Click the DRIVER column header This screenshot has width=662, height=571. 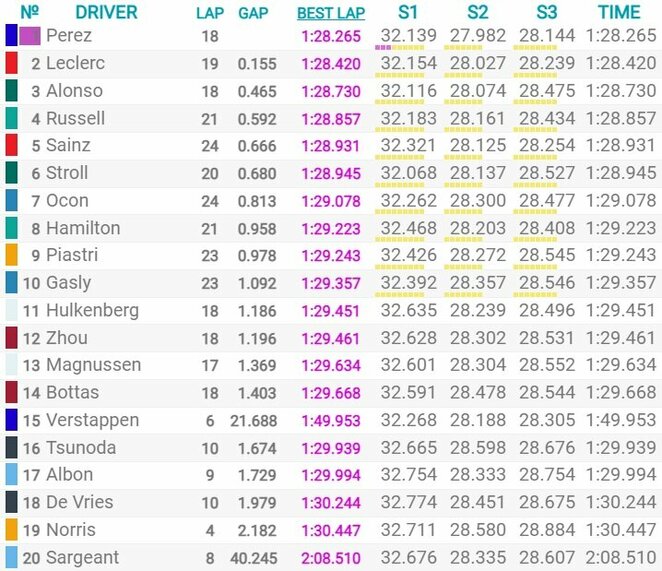(x=106, y=13)
